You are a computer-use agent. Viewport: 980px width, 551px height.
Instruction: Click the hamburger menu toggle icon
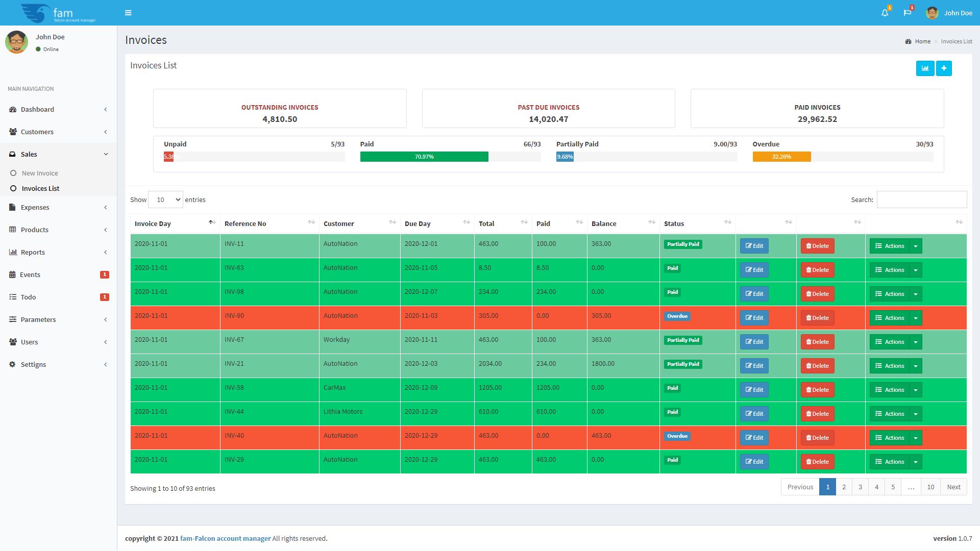[x=128, y=13]
